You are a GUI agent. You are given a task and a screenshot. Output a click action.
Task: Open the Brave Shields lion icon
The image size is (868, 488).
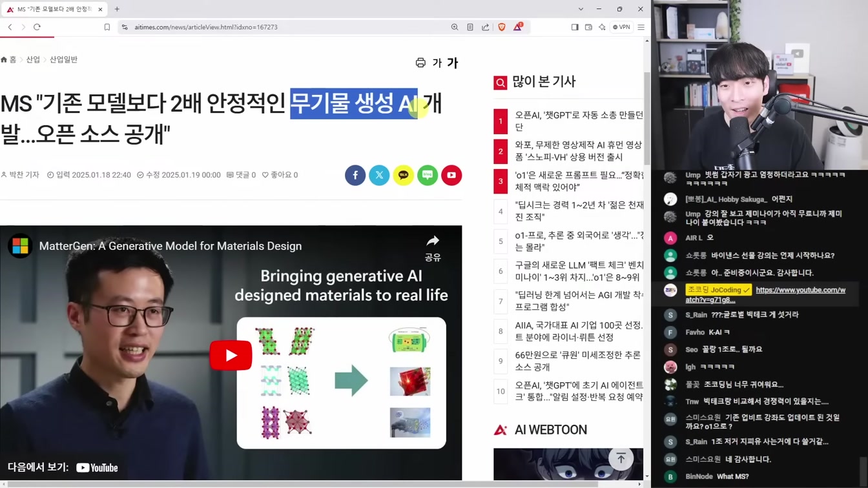click(x=502, y=27)
